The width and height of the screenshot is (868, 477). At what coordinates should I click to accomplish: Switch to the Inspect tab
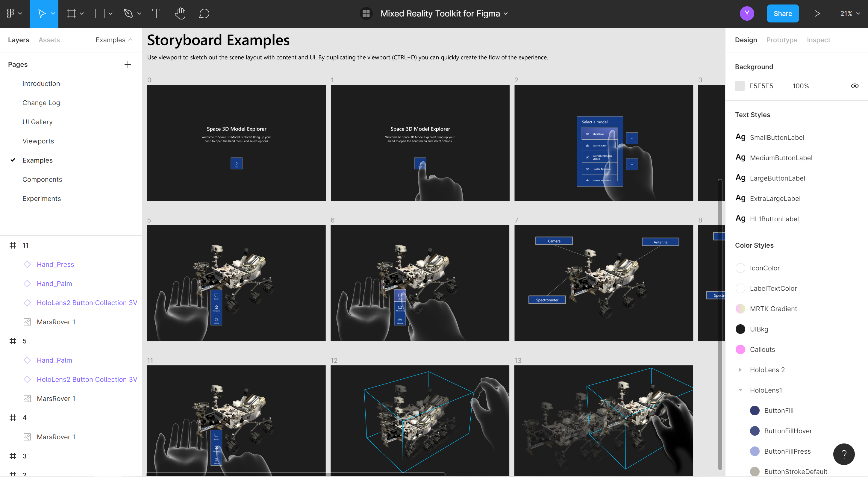(x=818, y=39)
